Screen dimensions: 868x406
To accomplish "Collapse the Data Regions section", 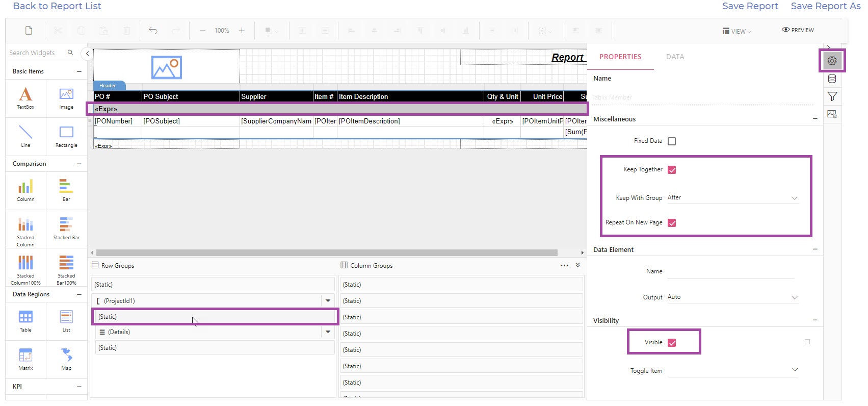I will pyautogui.click(x=79, y=294).
